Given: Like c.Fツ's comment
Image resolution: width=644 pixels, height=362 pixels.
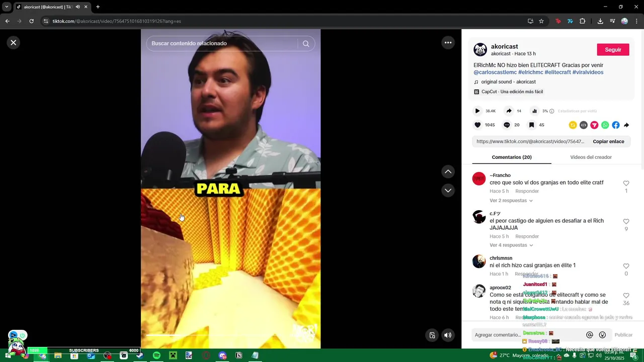Looking at the screenshot, I should [x=626, y=222].
